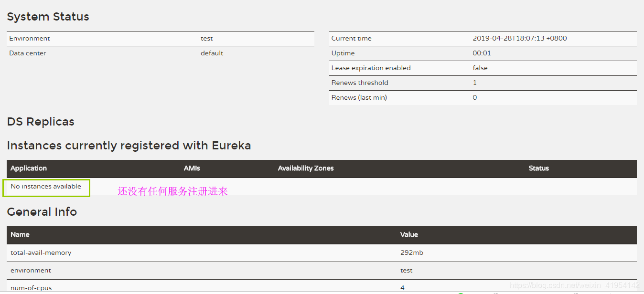Select the uptime value 00:01
This screenshot has height=294, width=644.
click(x=482, y=53)
